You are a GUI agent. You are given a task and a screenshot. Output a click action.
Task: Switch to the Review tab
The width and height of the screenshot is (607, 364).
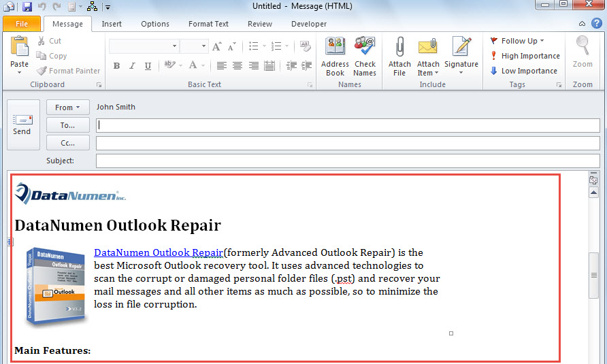pyautogui.click(x=260, y=24)
